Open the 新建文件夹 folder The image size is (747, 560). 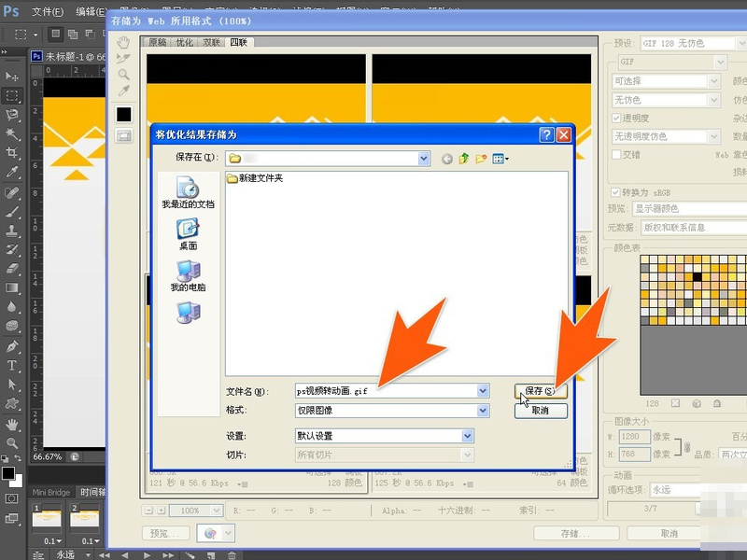pos(255,178)
